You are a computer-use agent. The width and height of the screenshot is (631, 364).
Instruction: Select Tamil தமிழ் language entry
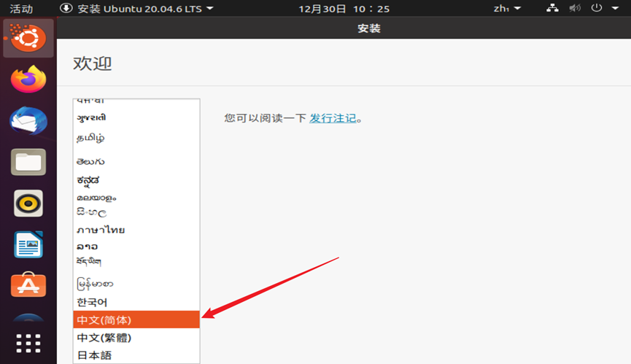click(136, 138)
